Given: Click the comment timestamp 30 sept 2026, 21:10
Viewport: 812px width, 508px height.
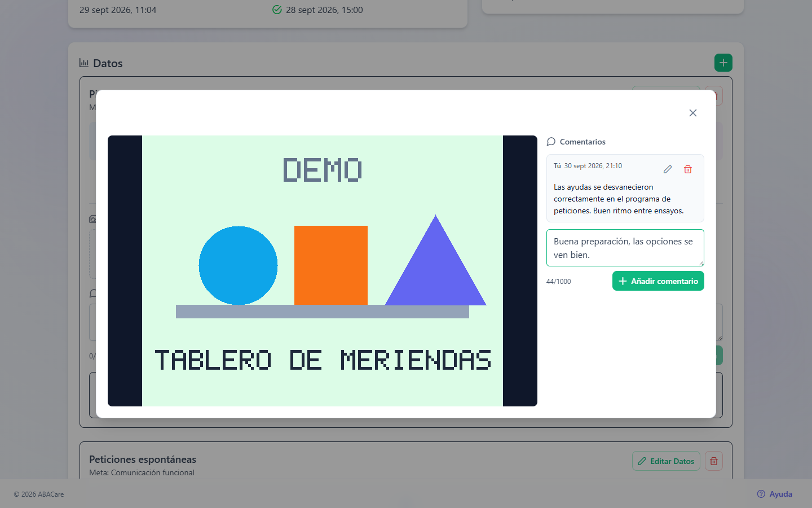Looking at the screenshot, I should (x=593, y=166).
